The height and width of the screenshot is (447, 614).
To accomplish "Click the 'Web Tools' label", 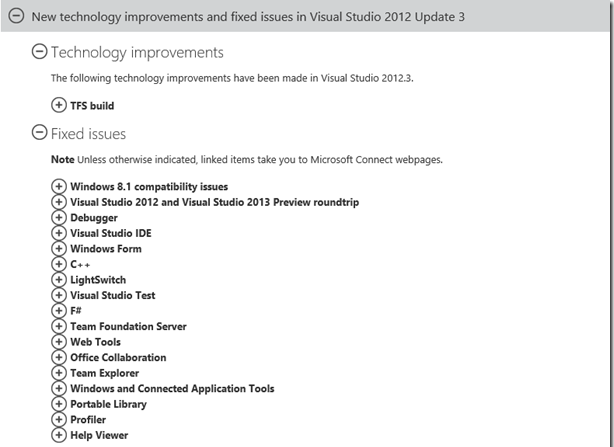I will 96,342.
